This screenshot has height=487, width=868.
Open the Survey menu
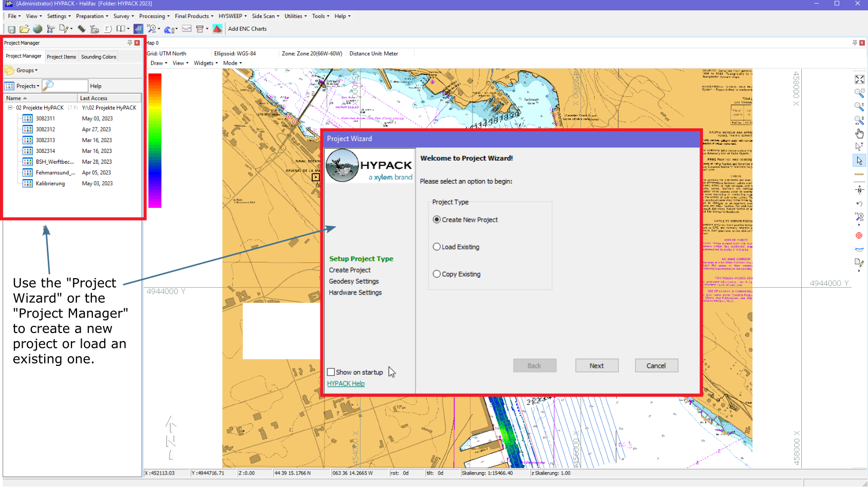pos(123,16)
